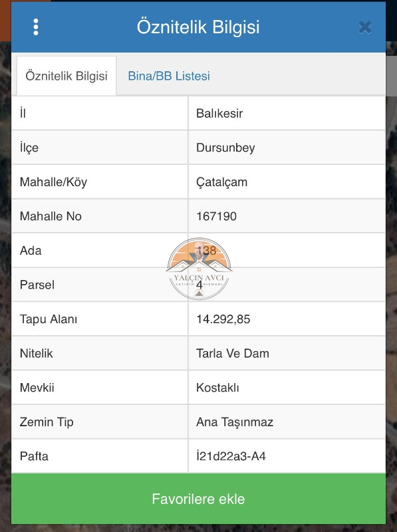Viewport: 397px width, 532px height.
Task: Click the Parsel row label
Action: [x=37, y=285]
